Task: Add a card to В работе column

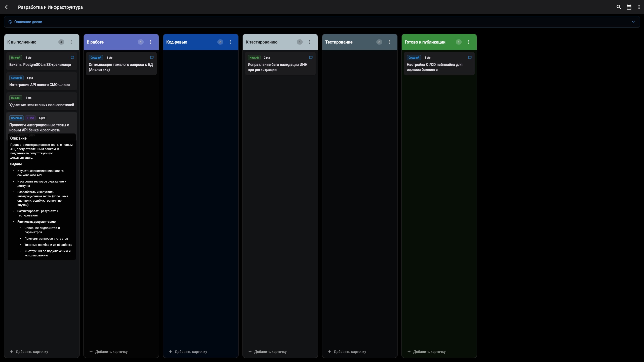Action: 108,352
